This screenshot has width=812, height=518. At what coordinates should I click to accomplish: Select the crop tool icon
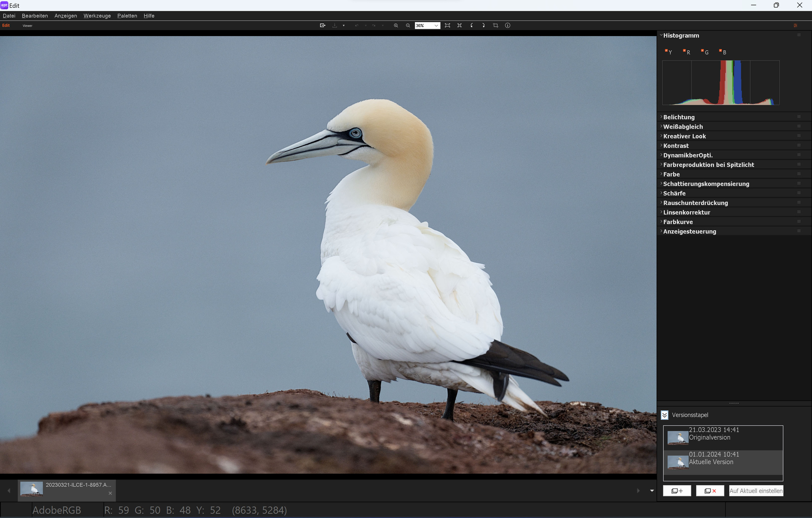[496, 26]
